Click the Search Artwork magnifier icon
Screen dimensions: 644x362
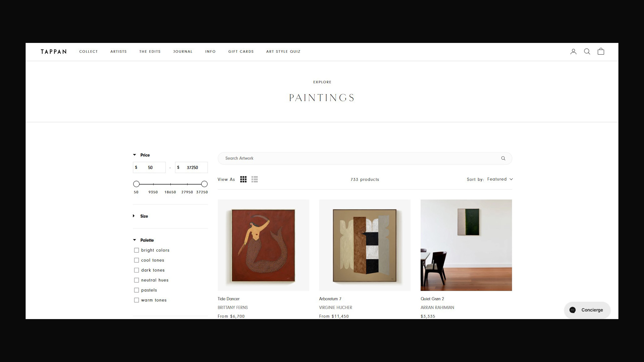(503, 158)
